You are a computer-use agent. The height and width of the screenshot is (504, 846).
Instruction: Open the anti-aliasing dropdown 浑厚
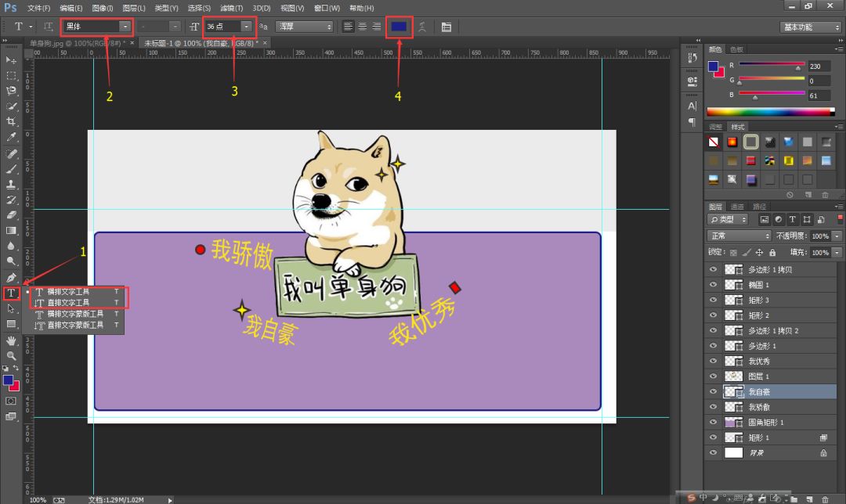point(304,27)
